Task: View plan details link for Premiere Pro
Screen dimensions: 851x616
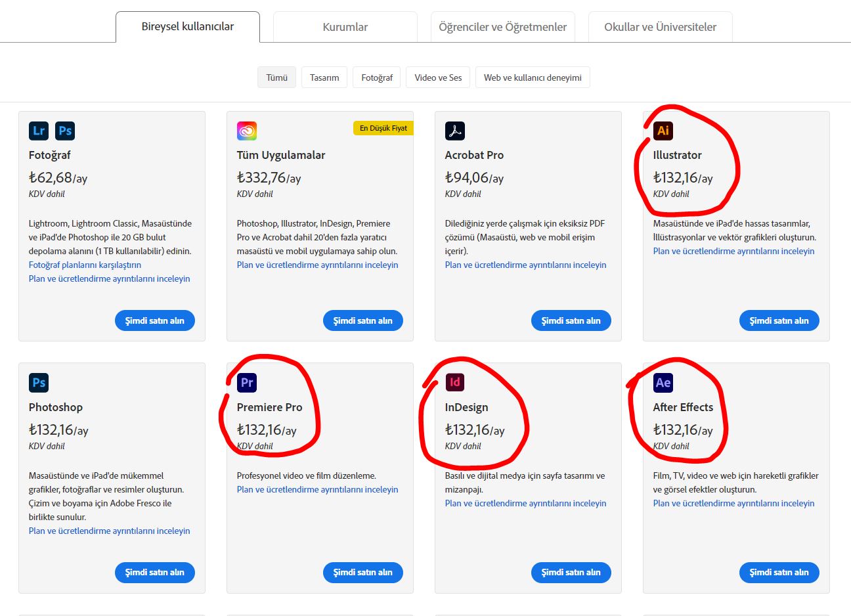Action: (318, 489)
